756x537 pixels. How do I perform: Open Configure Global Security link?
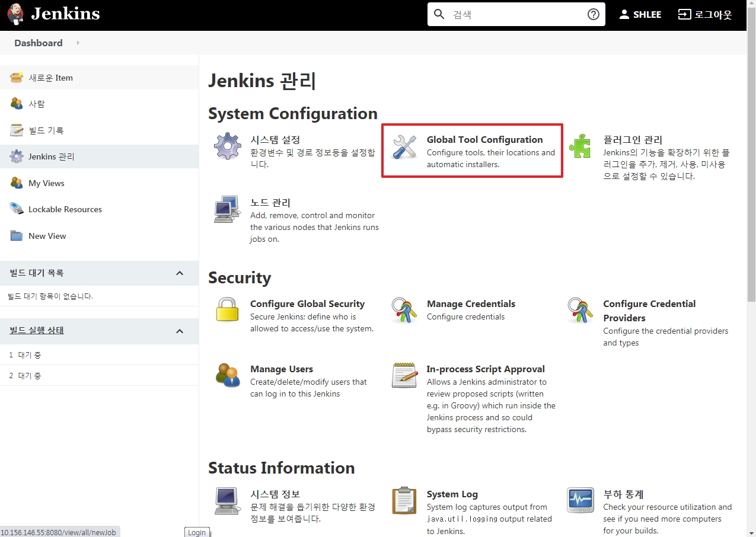click(x=307, y=304)
